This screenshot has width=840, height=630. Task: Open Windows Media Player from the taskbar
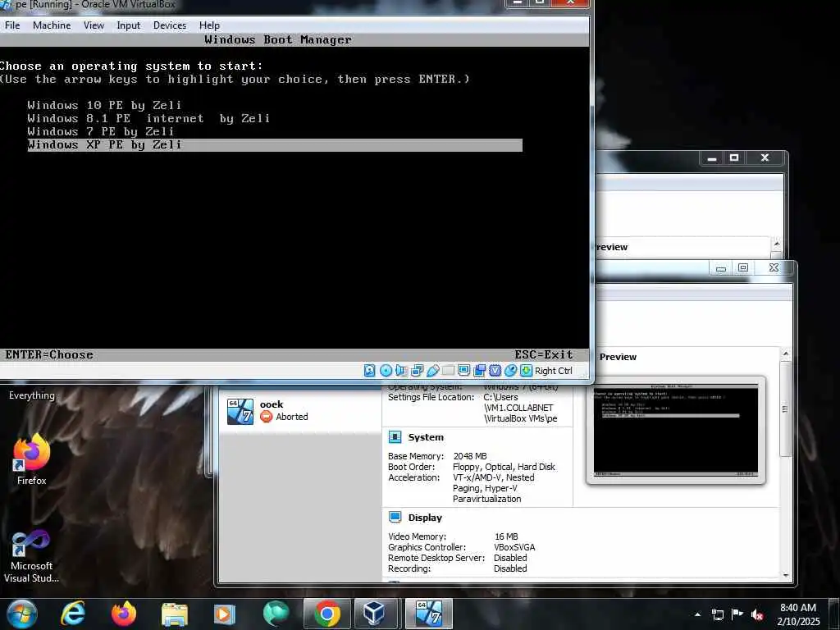point(225,614)
